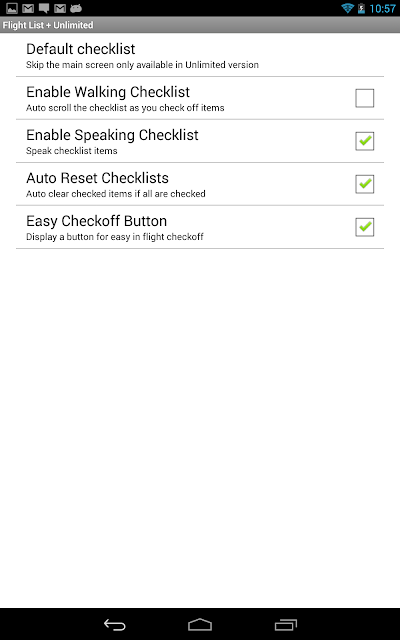Screen dimensions: 400x640
Task: Tap the mail icon between picture and chat icons
Action: click(x=28, y=8)
